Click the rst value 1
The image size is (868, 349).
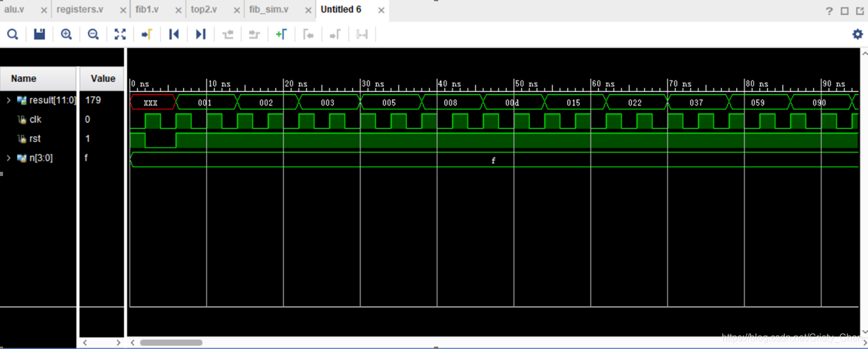(87, 139)
